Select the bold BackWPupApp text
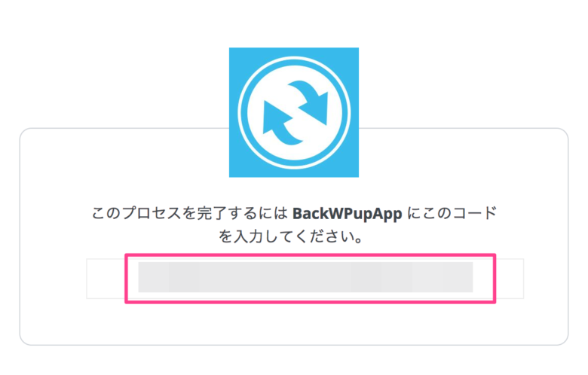This screenshot has width=588, height=375. point(348,214)
